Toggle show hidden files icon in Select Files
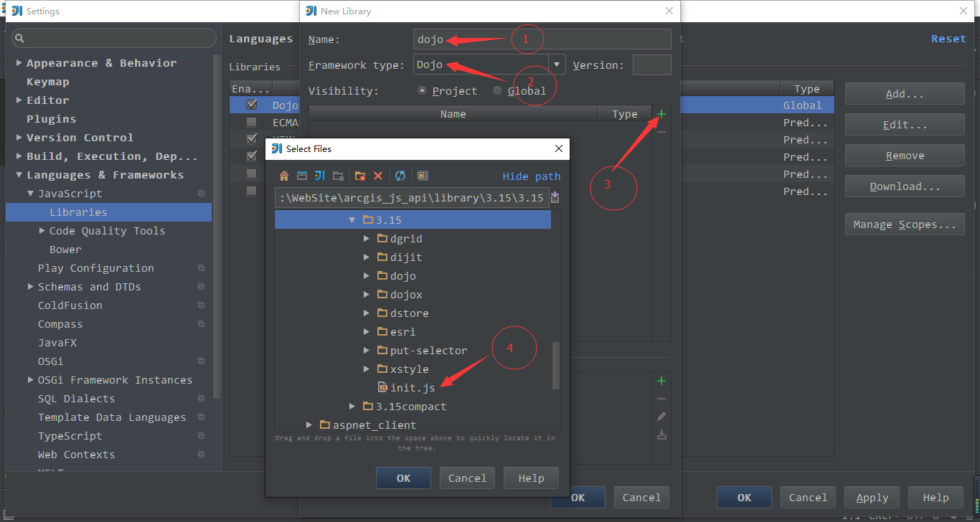 click(423, 176)
